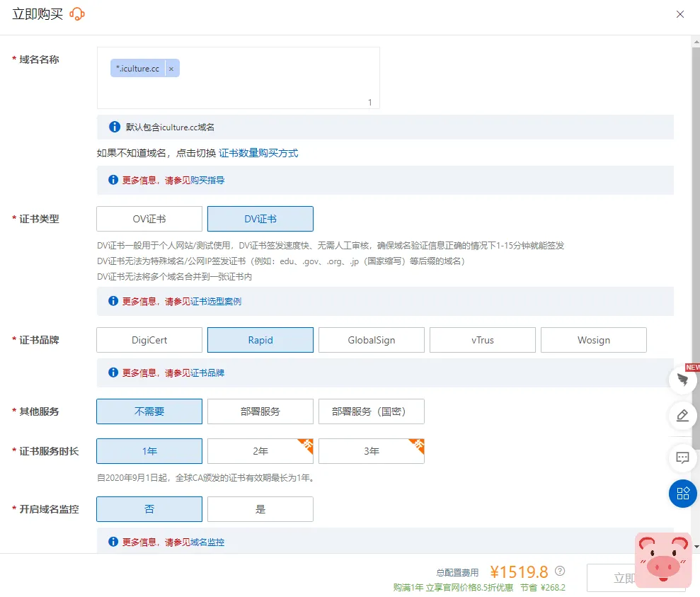Click the vertical scrollbar thumb
This screenshot has width=700, height=597.
[x=696, y=248]
